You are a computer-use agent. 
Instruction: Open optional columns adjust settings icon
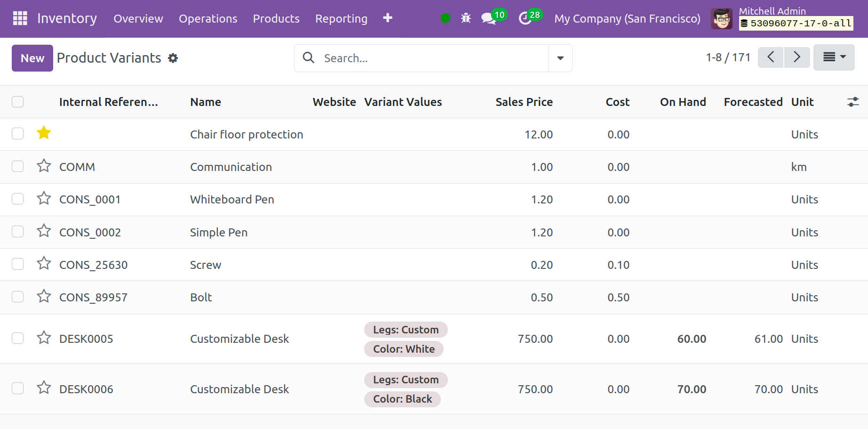pos(852,102)
